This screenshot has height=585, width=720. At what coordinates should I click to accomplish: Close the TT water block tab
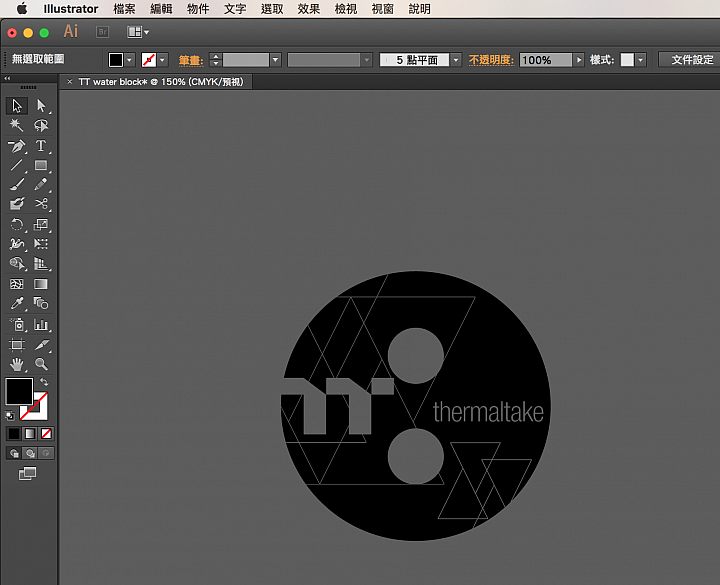pos(69,82)
